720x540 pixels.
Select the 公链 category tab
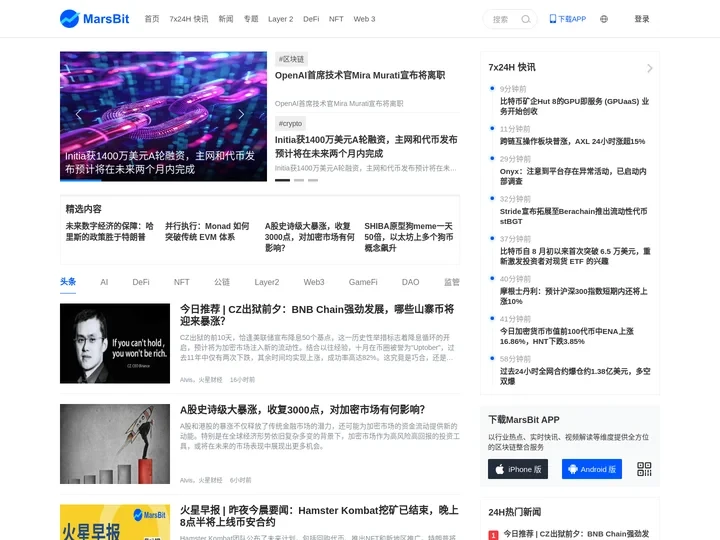tap(222, 282)
